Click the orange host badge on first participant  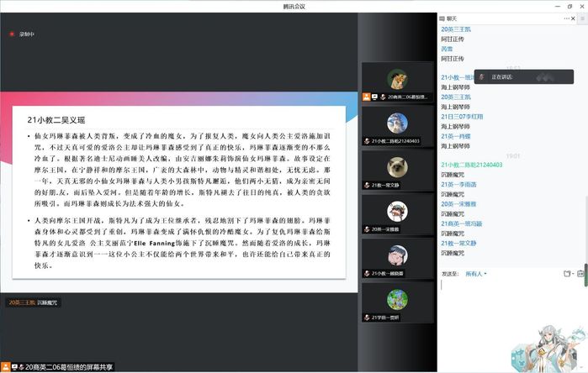pos(367,97)
